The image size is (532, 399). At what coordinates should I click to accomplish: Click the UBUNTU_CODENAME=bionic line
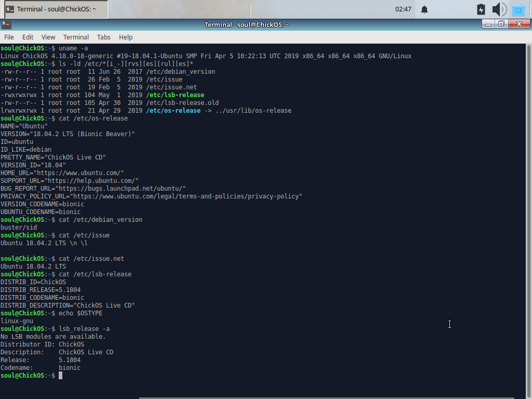tap(41, 212)
